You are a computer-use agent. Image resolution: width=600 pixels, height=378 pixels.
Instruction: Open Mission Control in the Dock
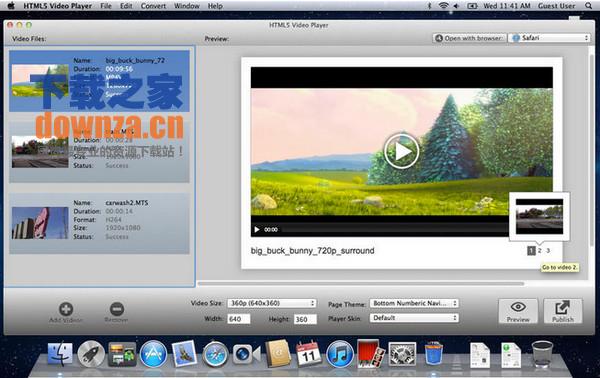click(122, 354)
